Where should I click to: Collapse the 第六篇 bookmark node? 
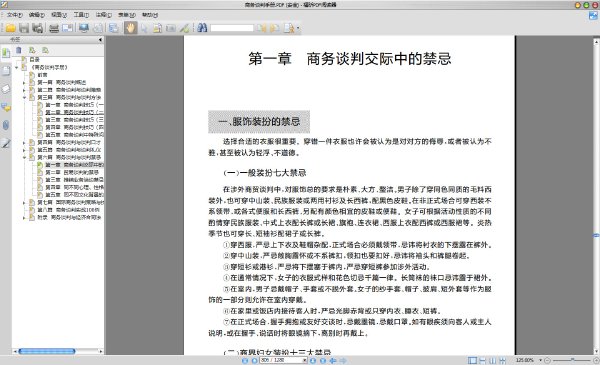coord(24,157)
